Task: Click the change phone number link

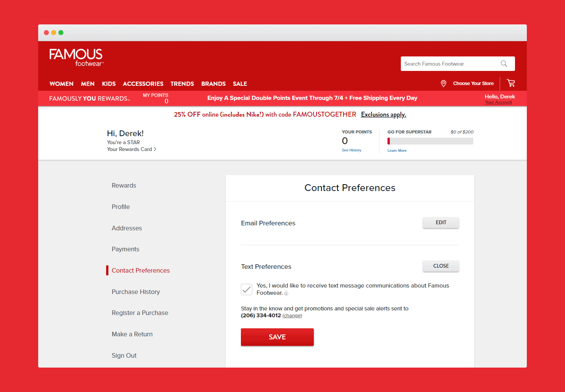Action: [x=292, y=316]
